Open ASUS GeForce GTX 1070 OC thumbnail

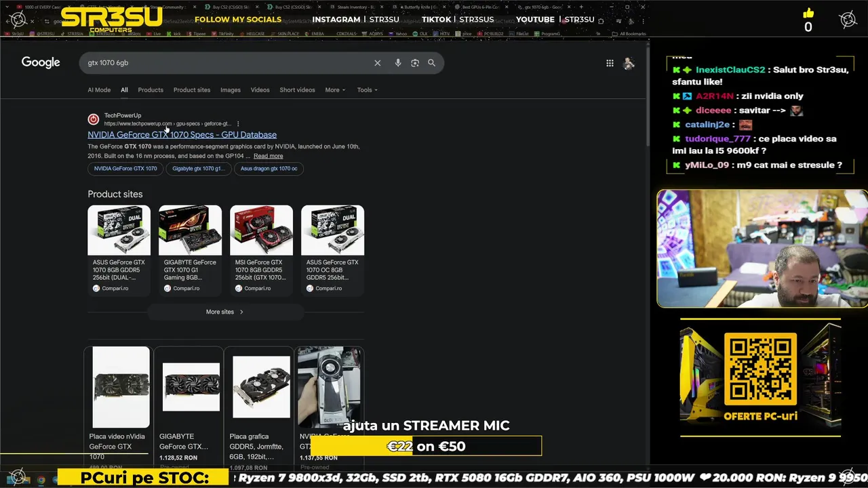(332, 230)
